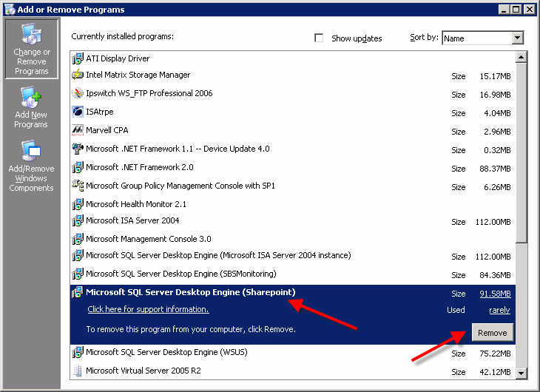Click the program list scrollbar thumb
This screenshot has width=540, height=392.
(x=522, y=153)
